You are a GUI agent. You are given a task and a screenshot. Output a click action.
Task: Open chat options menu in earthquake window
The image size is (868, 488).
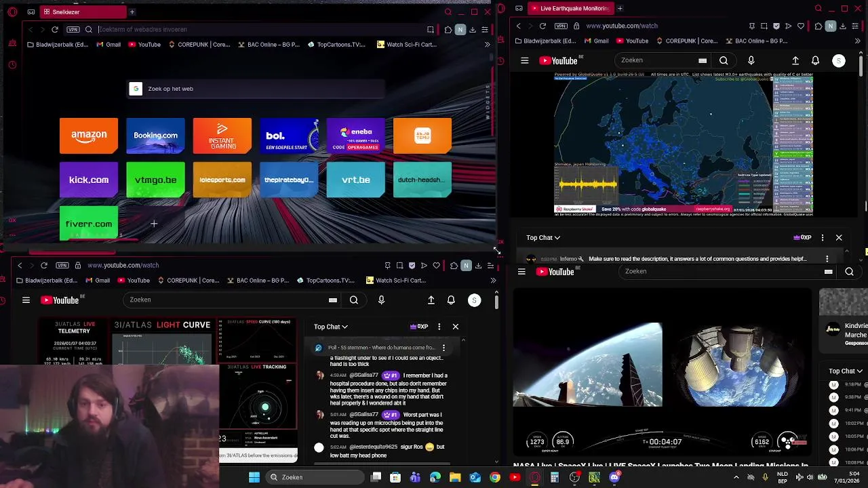pyautogui.click(x=823, y=238)
